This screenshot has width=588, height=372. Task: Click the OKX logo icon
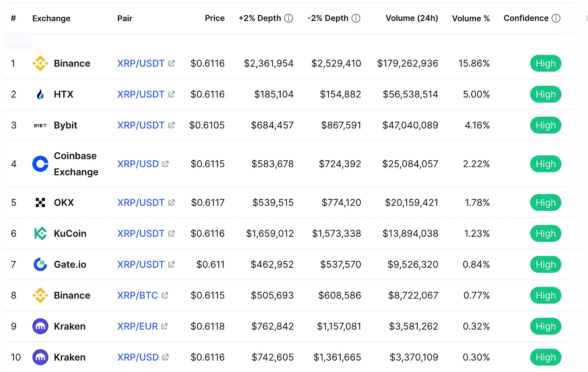(40, 202)
